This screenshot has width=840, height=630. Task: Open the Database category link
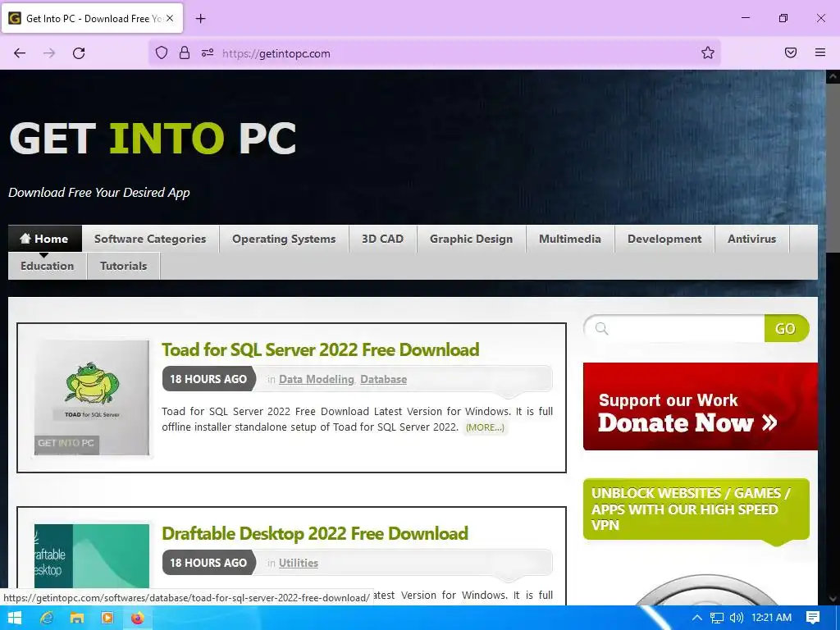384,379
